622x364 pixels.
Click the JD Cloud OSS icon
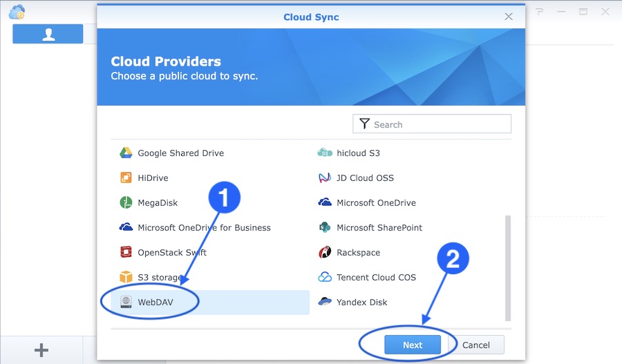pos(325,178)
